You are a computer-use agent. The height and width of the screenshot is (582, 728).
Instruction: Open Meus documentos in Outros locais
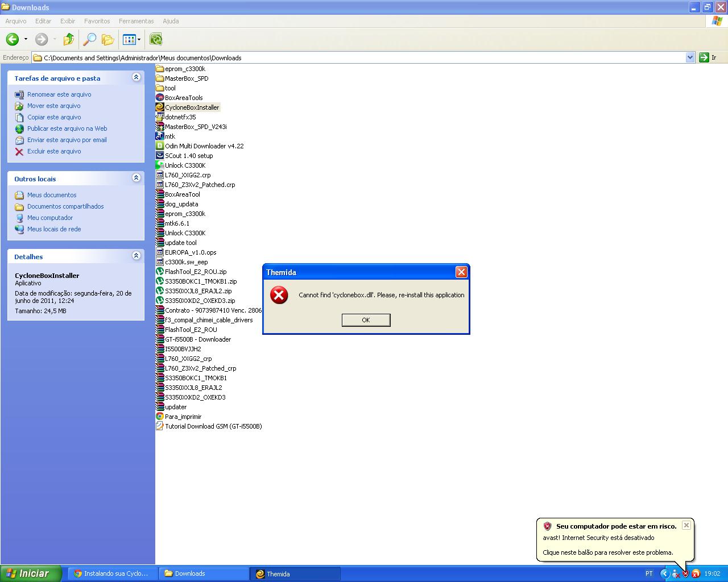(x=52, y=195)
